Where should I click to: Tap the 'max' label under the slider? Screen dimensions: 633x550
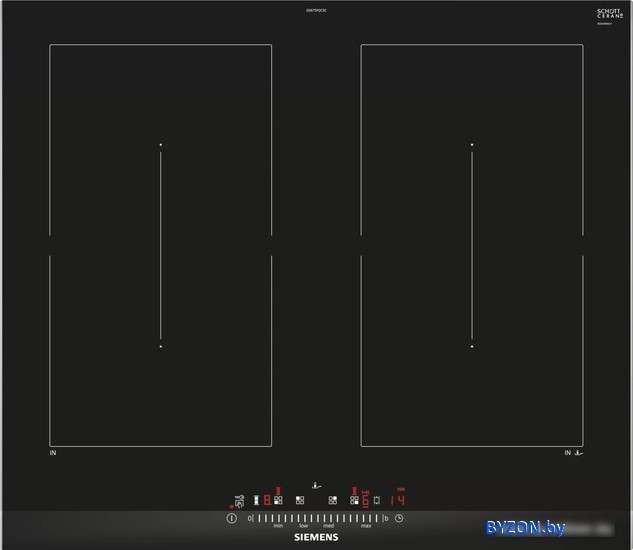(x=366, y=526)
